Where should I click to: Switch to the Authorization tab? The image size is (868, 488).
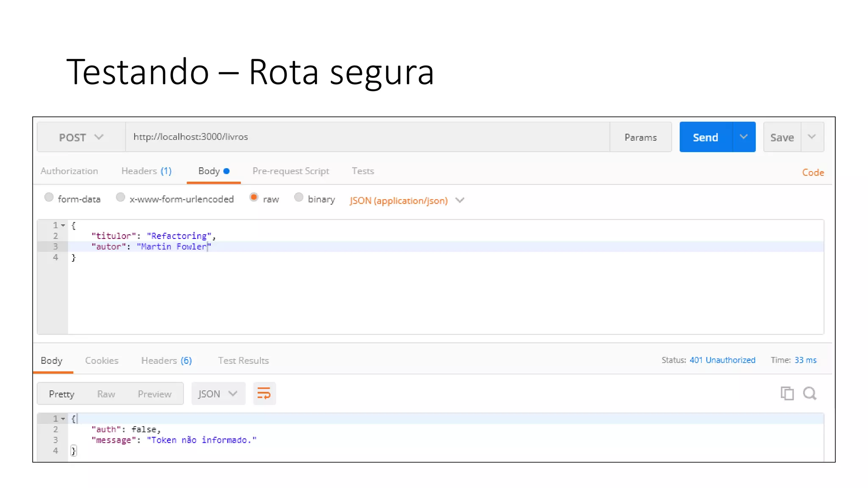point(70,171)
